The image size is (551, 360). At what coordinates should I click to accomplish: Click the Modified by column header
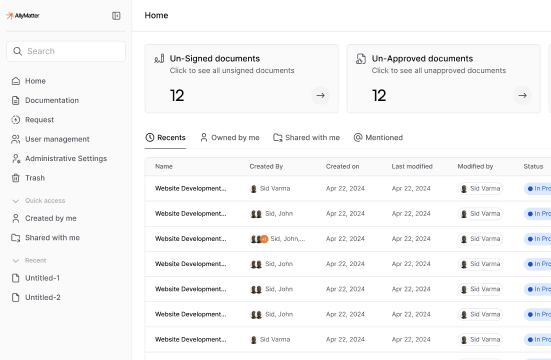coord(475,167)
